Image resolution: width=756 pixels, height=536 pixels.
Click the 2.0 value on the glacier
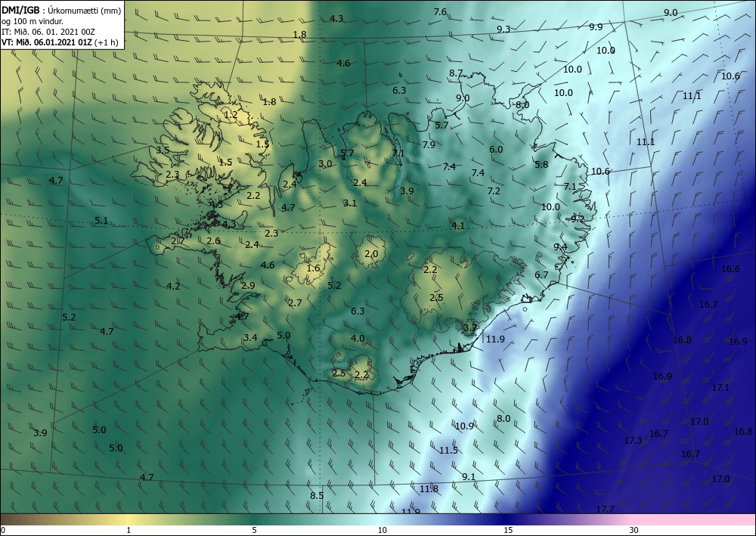pos(371,254)
